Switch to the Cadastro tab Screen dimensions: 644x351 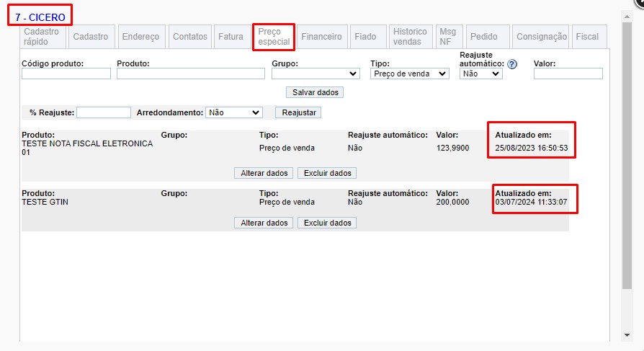(x=91, y=37)
